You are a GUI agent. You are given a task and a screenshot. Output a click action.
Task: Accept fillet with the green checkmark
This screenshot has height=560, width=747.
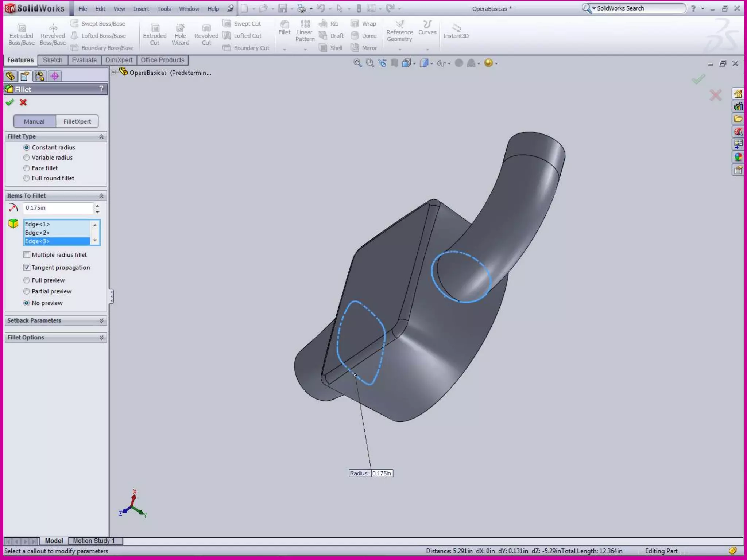pyautogui.click(x=10, y=102)
